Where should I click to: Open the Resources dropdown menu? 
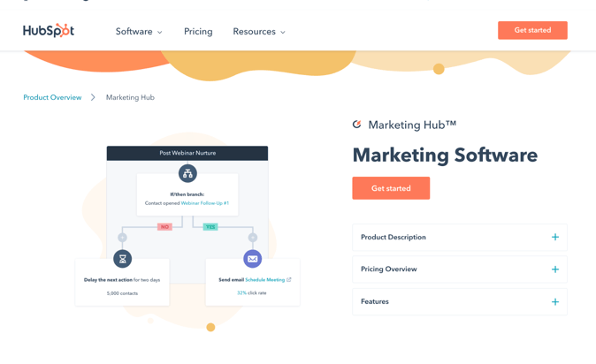click(x=259, y=32)
